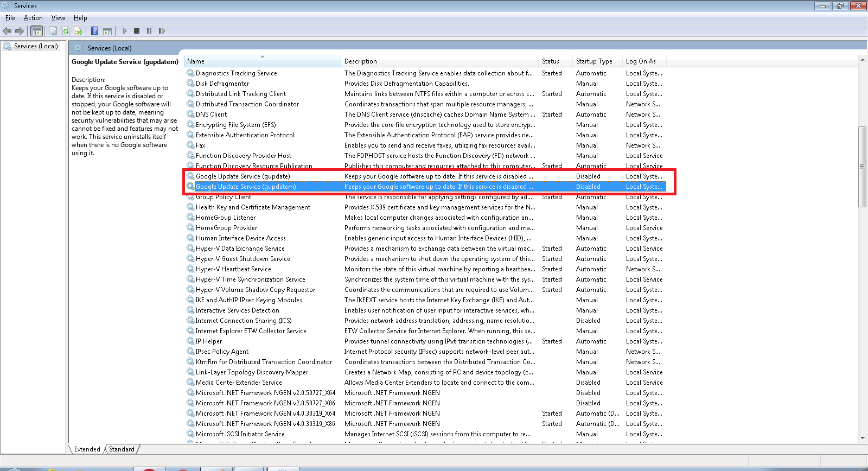Click the Start Service play icon
This screenshot has width=868, height=471.
pyautogui.click(x=125, y=31)
